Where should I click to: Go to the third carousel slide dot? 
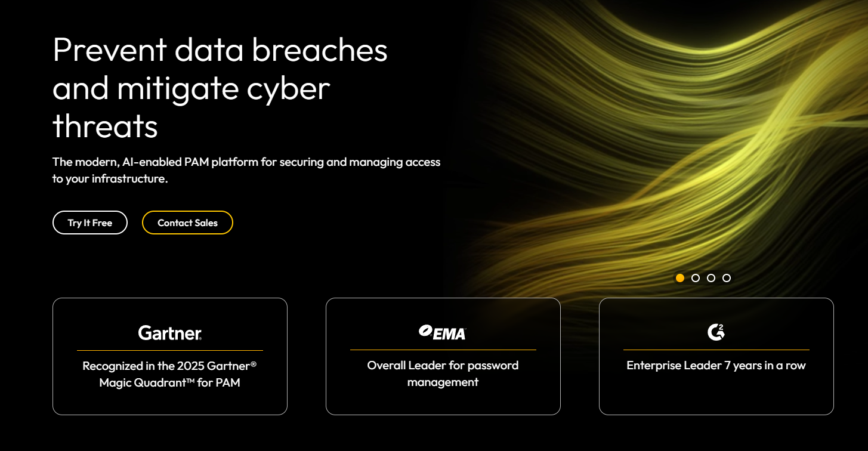pyautogui.click(x=711, y=278)
